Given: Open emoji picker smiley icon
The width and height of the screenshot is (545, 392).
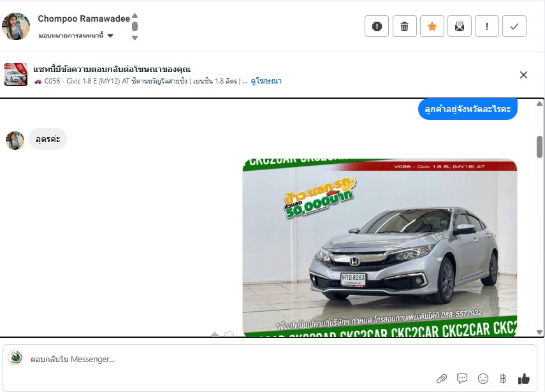Looking at the screenshot, I should pos(483,379).
